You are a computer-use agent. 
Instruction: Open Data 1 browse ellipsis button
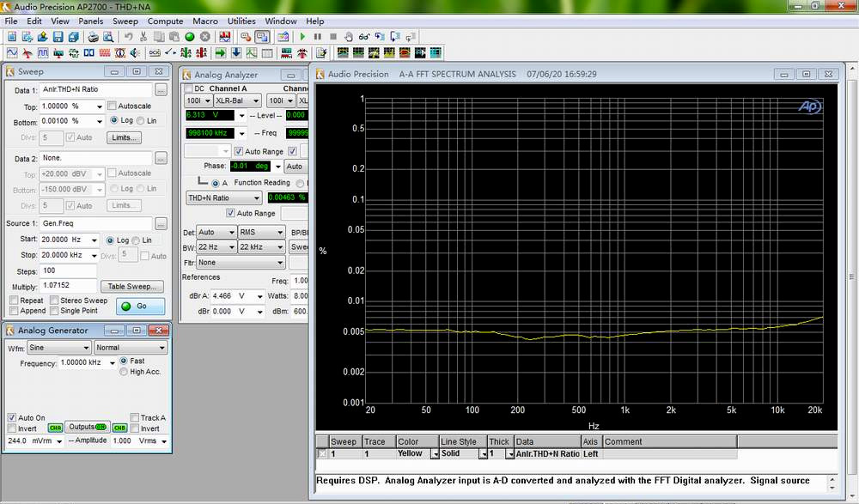click(x=161, y=90)
